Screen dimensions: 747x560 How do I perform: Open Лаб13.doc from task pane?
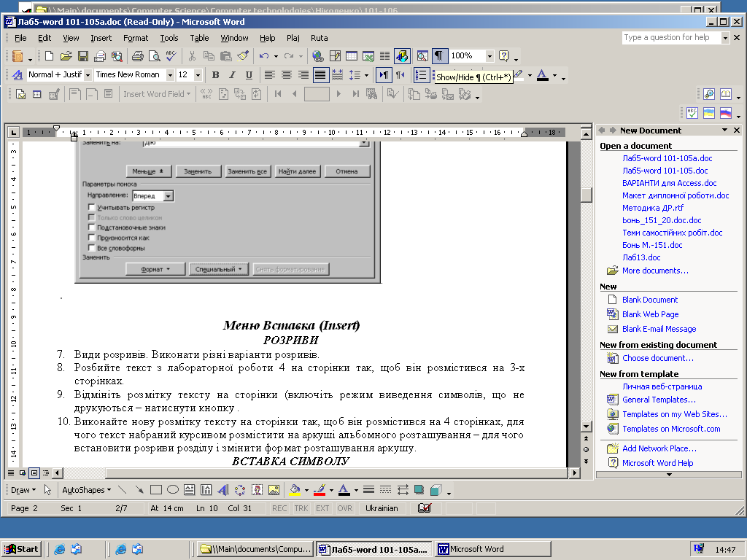pyautogui.click(x=641, y=257)
